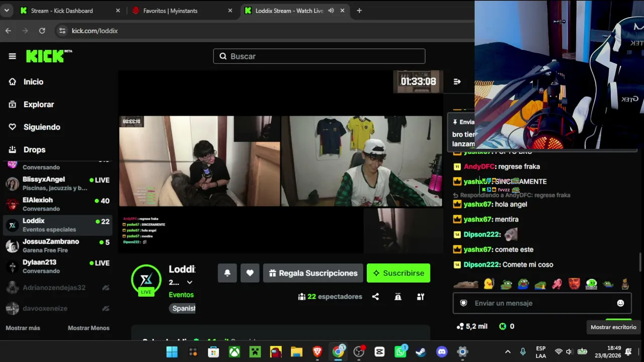This screenshot has width=644, height=362.
Task: Click the chat panel scrollbar
Action: (x=640, y=261)
